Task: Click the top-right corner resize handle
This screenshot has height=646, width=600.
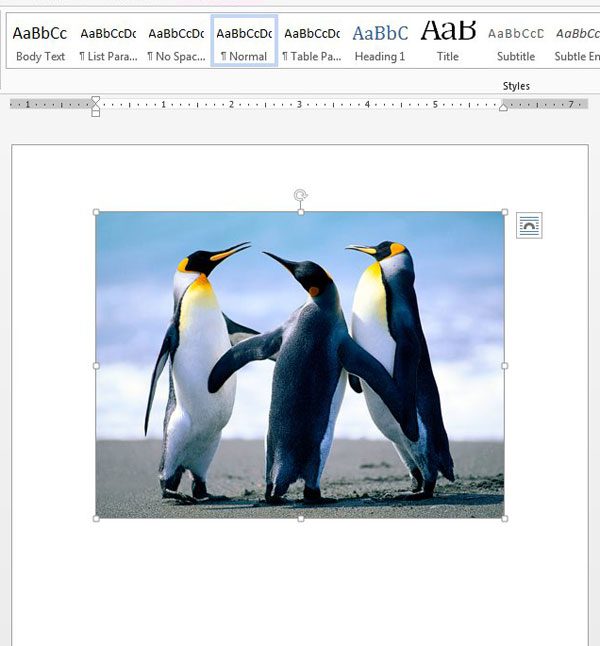Action: click(504, 212)
